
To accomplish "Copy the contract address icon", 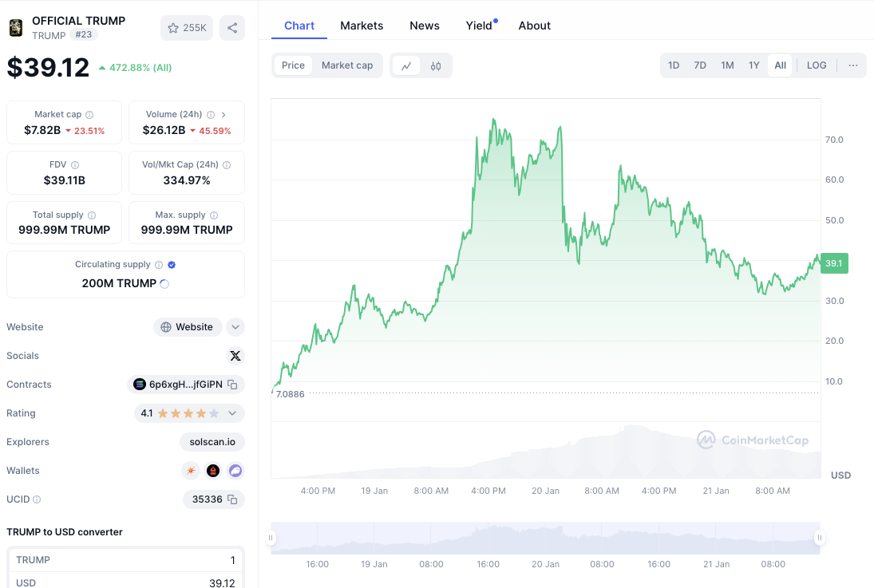I will [x=232, y=385].
